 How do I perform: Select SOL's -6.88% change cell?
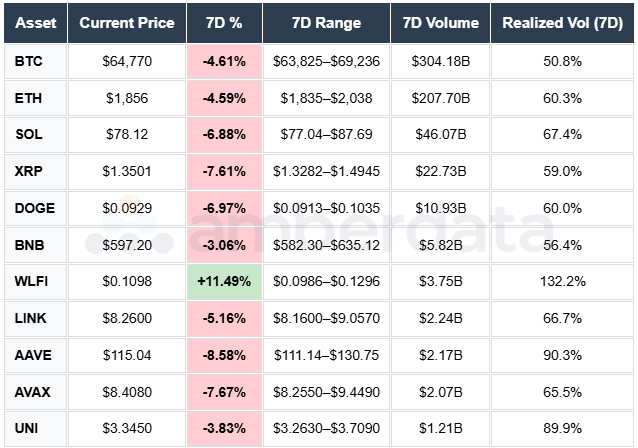pyautogui.click(x=224, y=135)
